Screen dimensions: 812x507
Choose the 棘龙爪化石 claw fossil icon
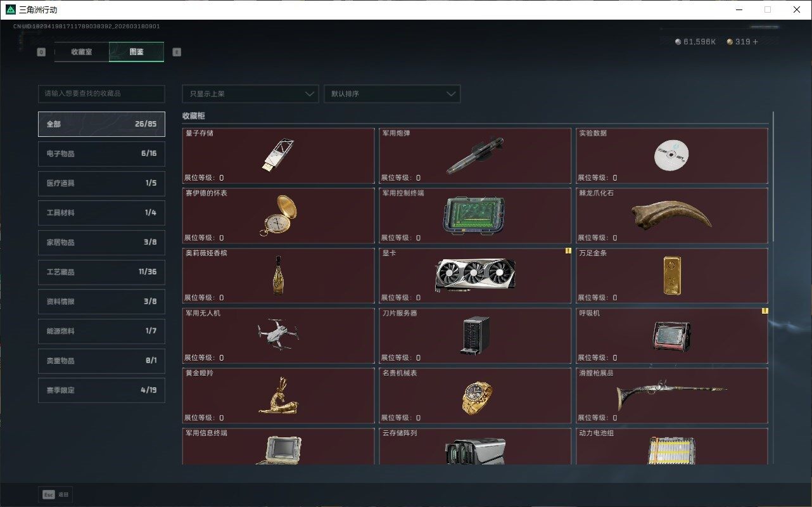[671, 215]
